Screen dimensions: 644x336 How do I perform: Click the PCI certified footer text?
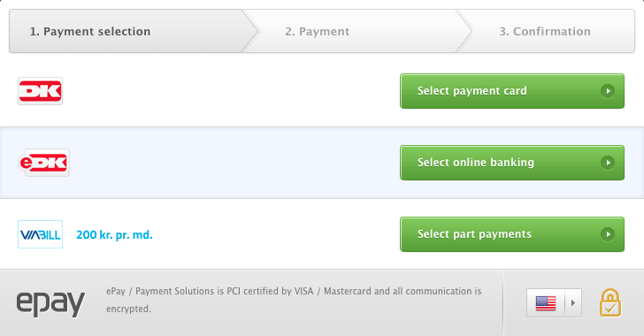click(294, 300)
